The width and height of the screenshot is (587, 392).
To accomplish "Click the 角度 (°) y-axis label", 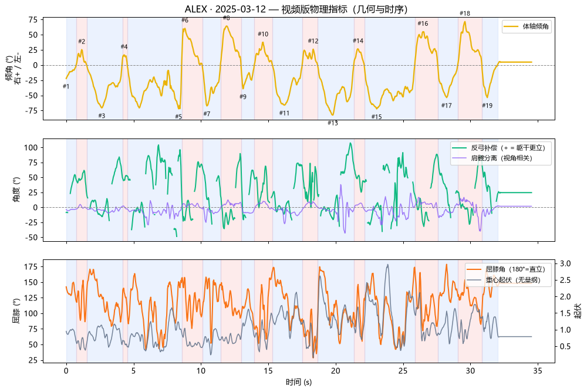I will tap(17, 190).
